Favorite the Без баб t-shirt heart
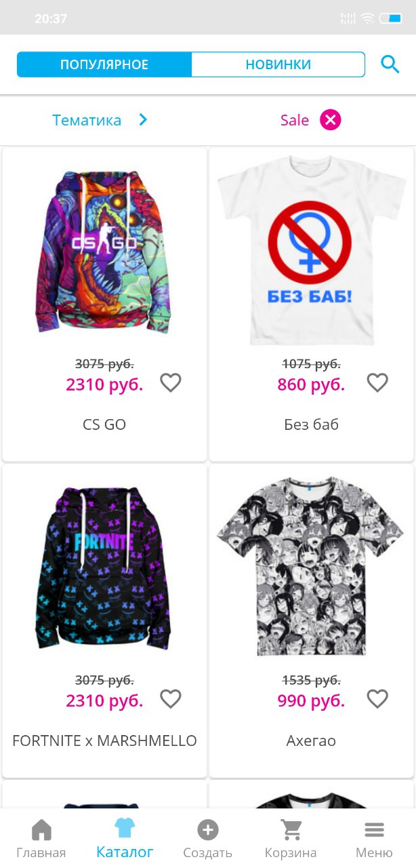Screen dimensions: 416x868 [377, 382]
